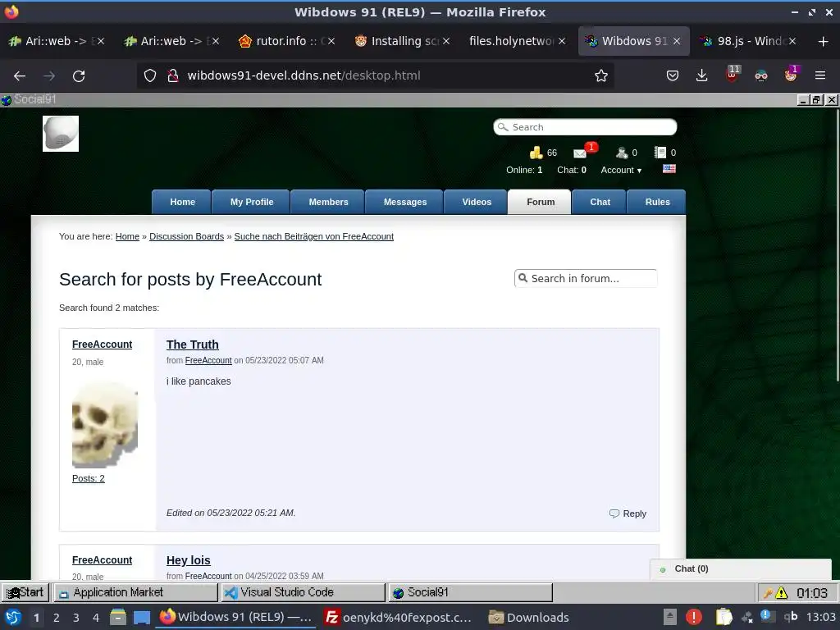Click the Posts: 2 link
The width and height of the screenshot is (840, 630).
pyautogui.click(x=89, y=478)
